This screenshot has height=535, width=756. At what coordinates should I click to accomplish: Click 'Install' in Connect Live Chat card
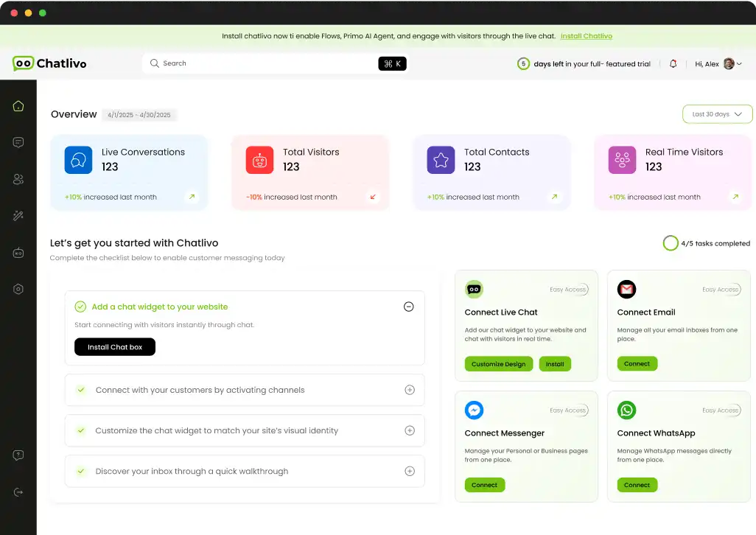pos(554,364)
